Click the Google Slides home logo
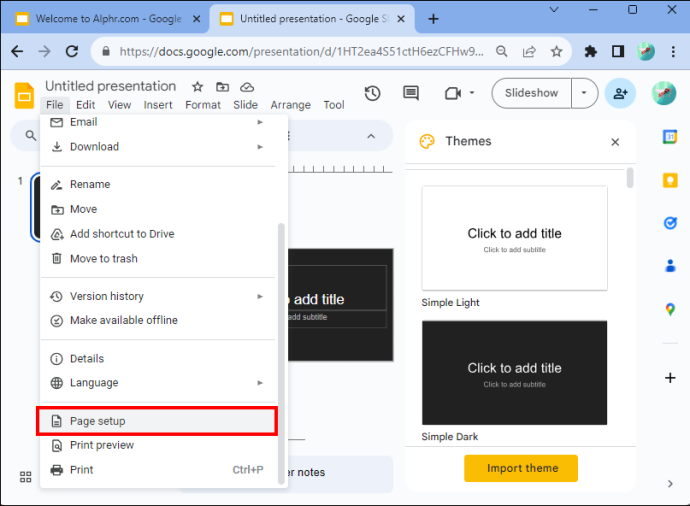This screenshot has height=506, width=690. click(24, 95)
